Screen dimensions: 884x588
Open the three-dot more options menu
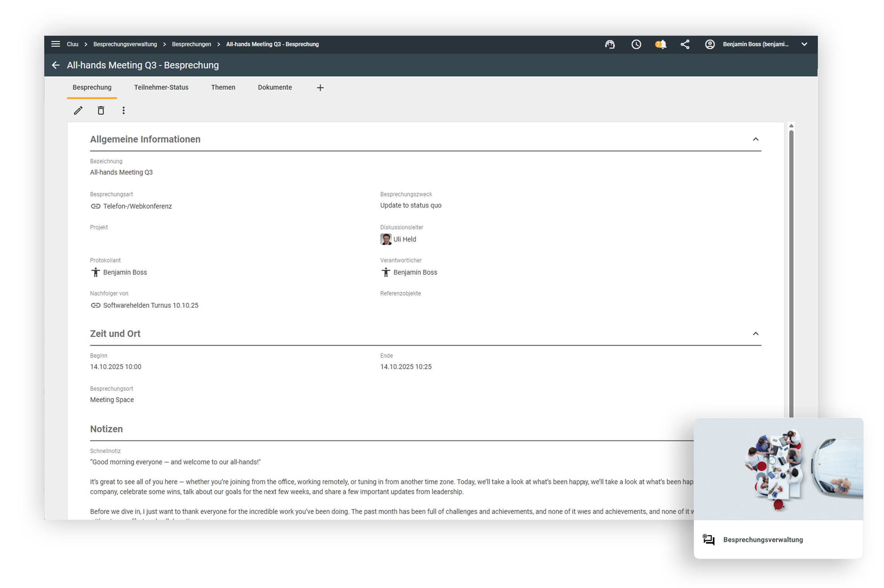pyautogui.click(x=123, y=110)
